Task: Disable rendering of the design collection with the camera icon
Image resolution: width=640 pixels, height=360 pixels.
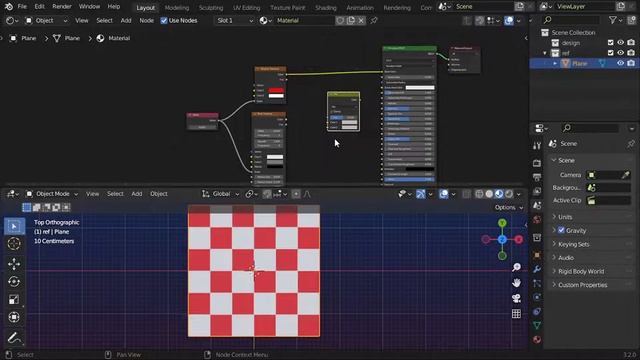Action: (x=631, y=42)
